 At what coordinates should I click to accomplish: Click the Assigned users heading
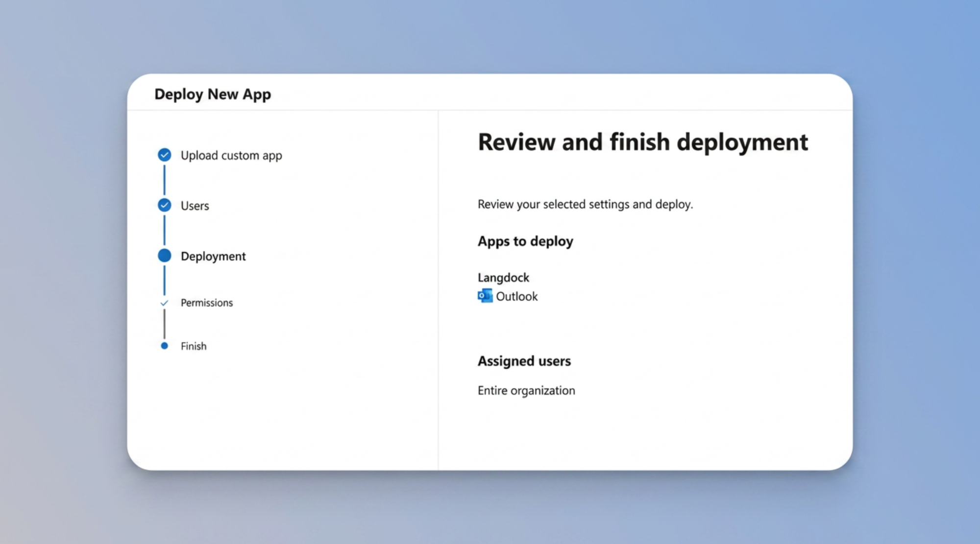(x=524, y=361)
